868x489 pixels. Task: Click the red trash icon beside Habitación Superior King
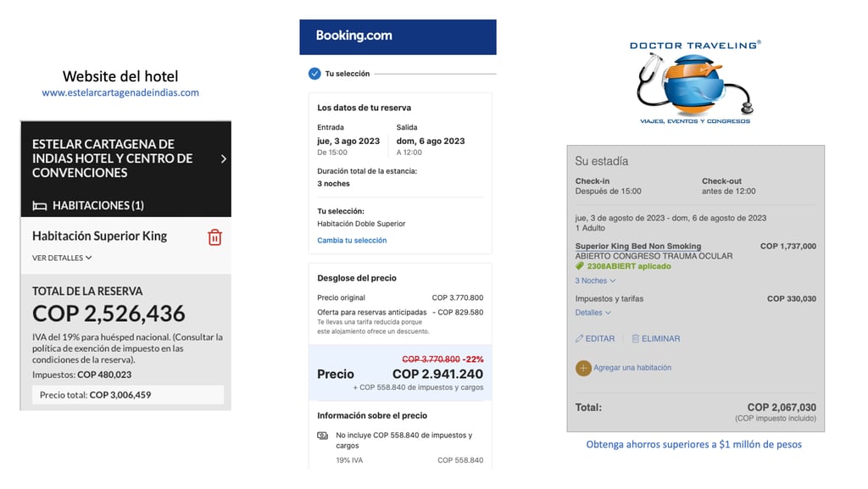(x=214, y=237)
